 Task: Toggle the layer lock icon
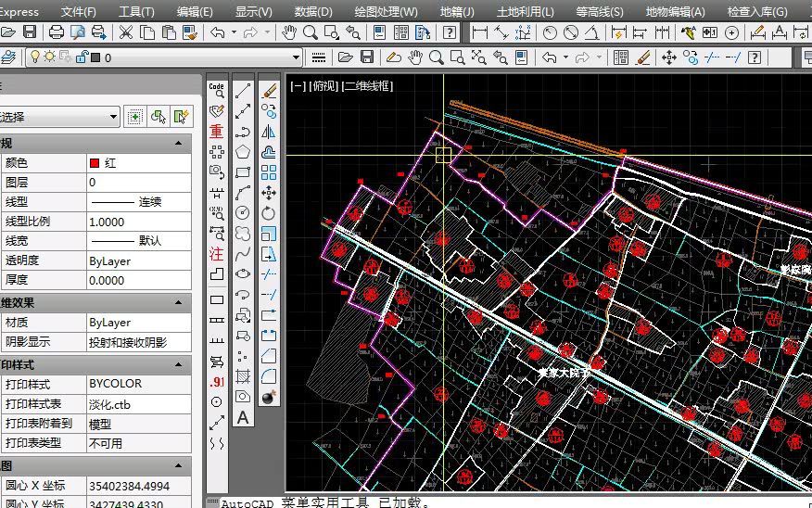tap(82, 57)
